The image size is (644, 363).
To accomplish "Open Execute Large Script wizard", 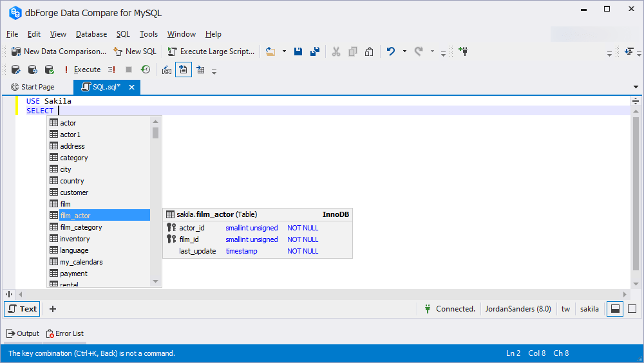I will [x=211, y=51].
